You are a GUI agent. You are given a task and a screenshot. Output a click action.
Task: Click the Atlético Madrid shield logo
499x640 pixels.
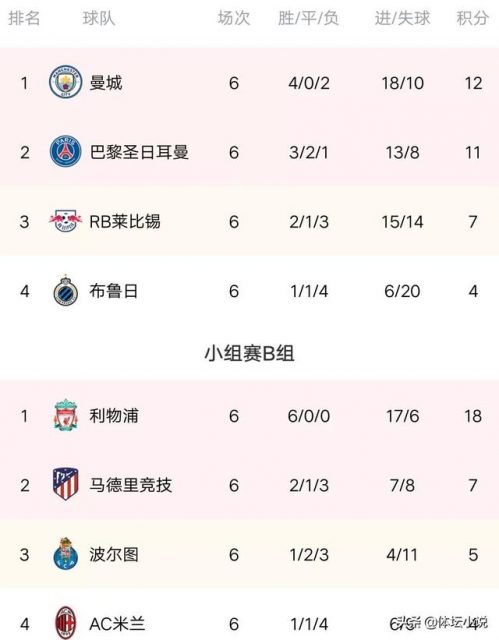pyautogui.click(x=65, y=484)
